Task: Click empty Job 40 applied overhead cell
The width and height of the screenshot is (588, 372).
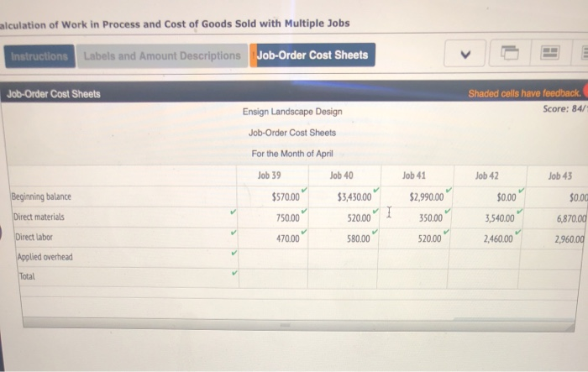Action: tap(343, 259)
